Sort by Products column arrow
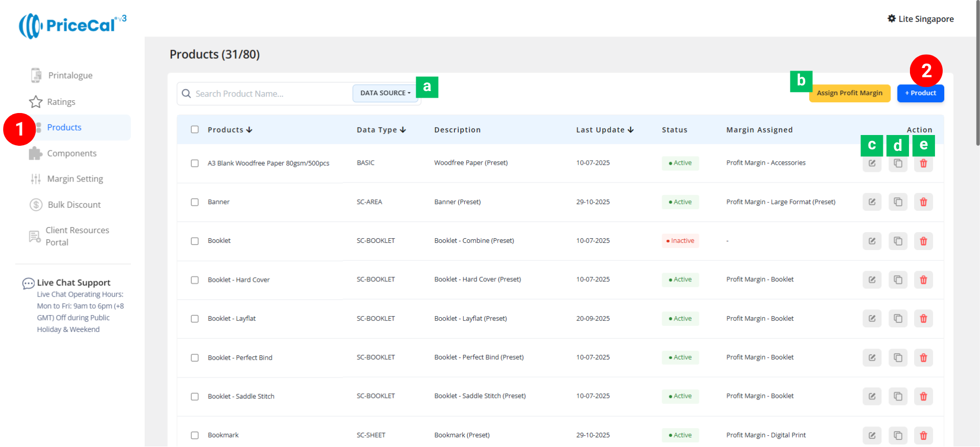This screenshot has width=980, height=447. (x=249, y=130)
